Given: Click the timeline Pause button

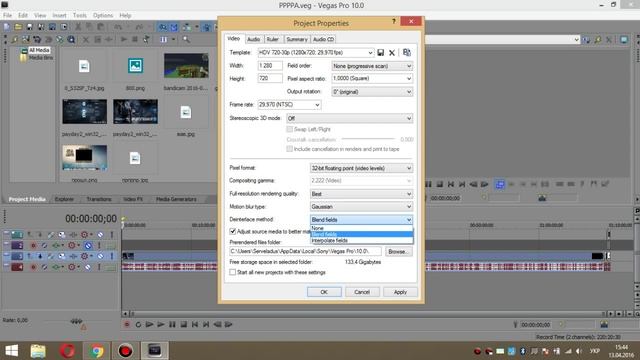Looking at the screenshot, I should (x=172, y=324).
